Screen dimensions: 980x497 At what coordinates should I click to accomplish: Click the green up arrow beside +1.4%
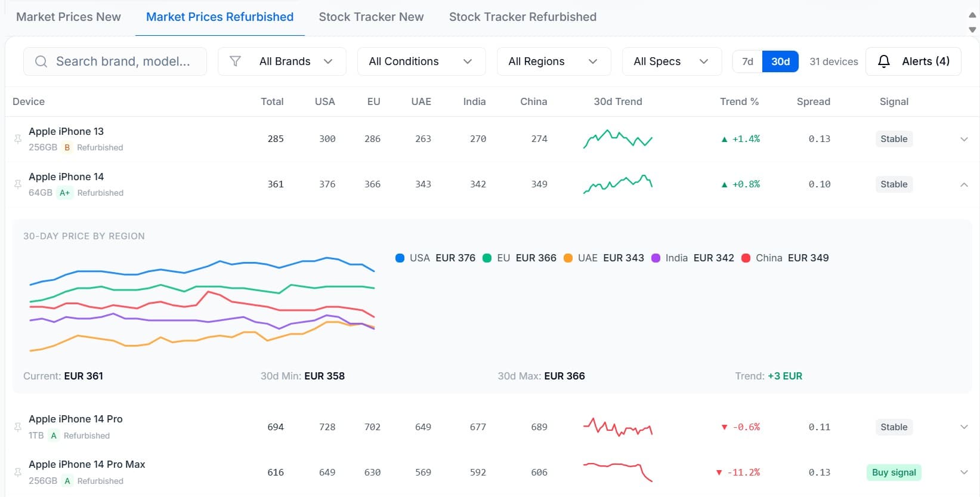[x=724, y=139]
